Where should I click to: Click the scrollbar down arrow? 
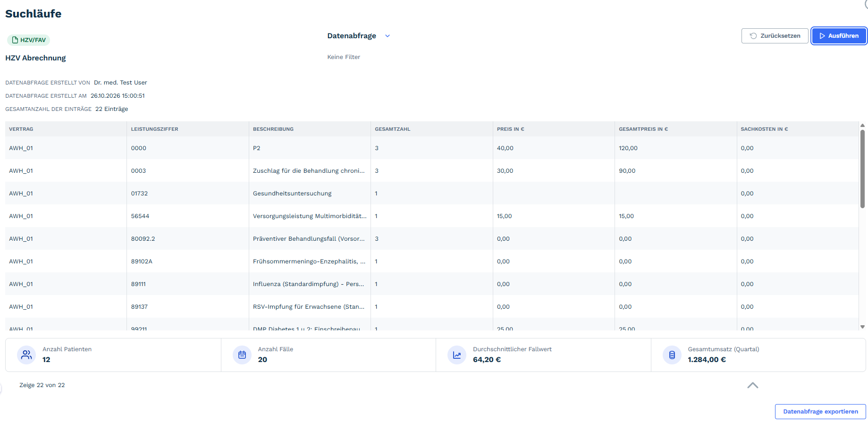point(862,327)
